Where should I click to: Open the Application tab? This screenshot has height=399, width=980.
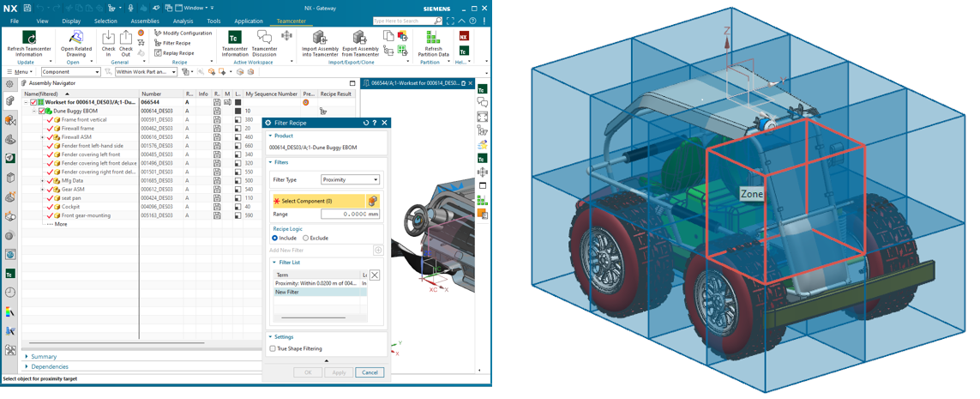[x=249, y=21]
